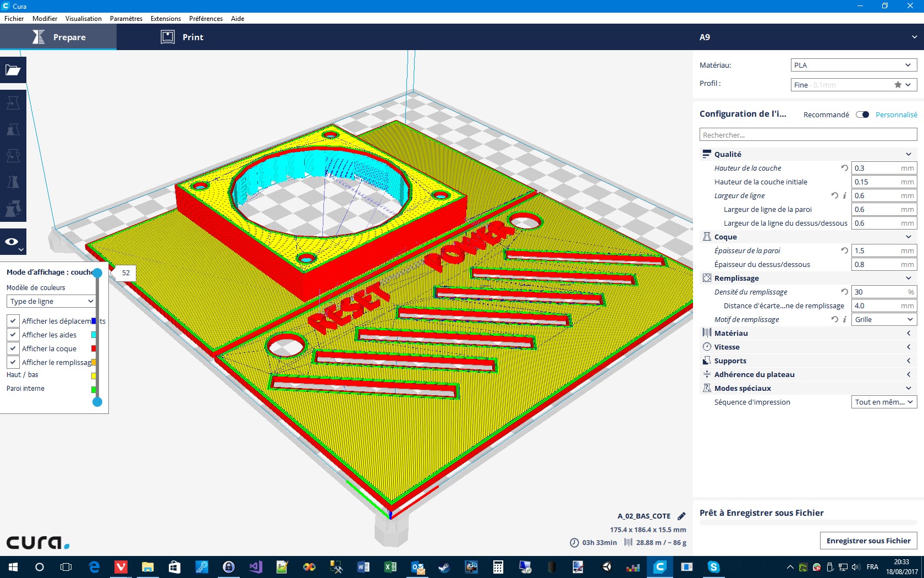Image resolution: width=924 pixels, height=578 pixels.
Task: Click the pencil icon to rename A_02_BAS_COTE
Action: (x=681, y=516)
